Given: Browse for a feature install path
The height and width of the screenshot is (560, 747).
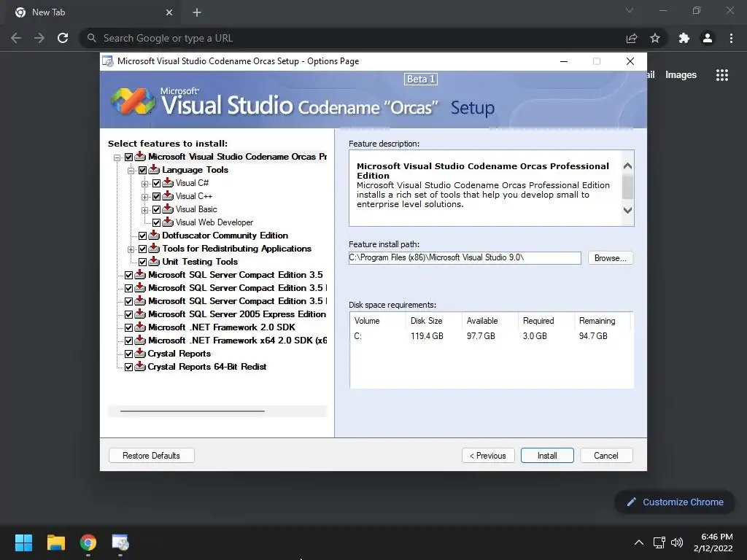Looking at the screenshot, I should [611, 257].
